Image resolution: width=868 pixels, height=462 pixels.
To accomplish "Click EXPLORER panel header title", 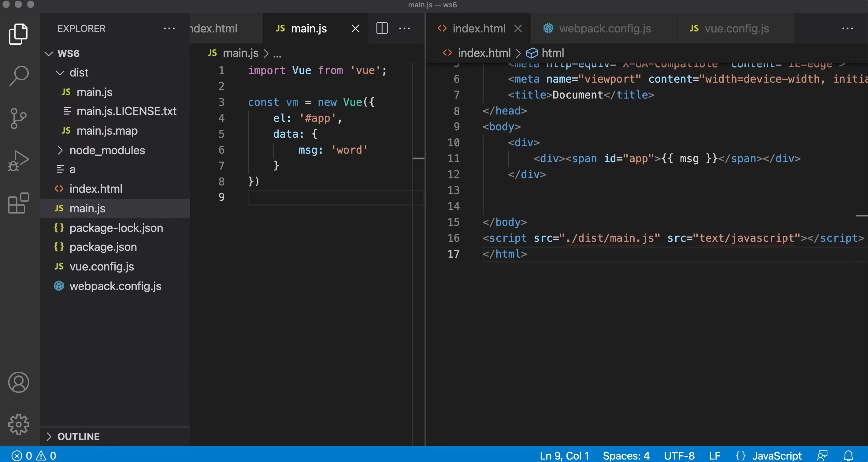I will 81,29.
